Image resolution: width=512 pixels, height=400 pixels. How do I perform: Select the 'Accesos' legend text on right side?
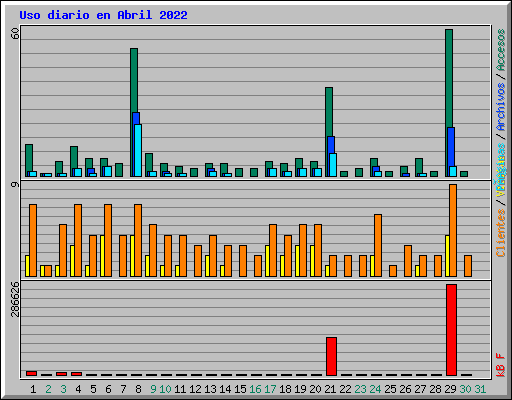point(501,50)
